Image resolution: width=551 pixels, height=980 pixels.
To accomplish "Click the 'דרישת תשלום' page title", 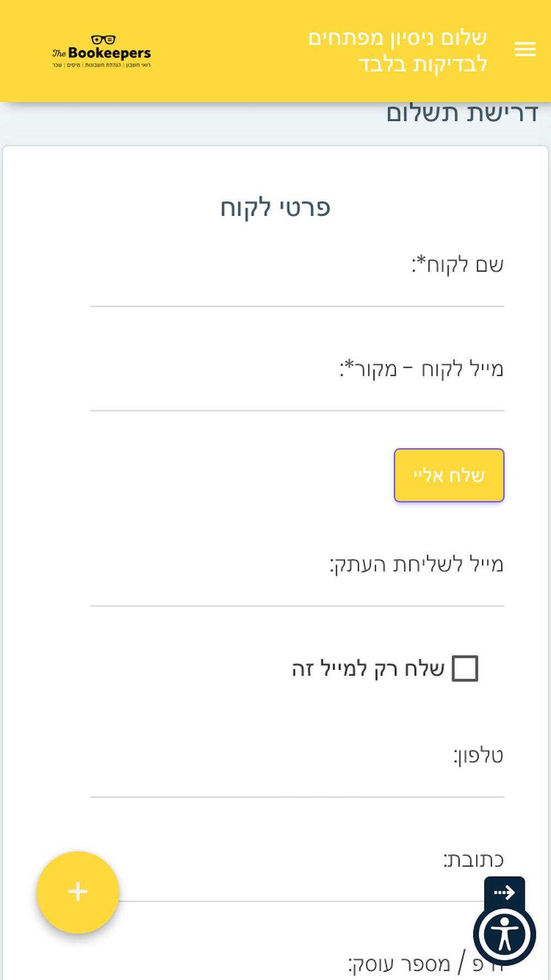I will [462, 113].
